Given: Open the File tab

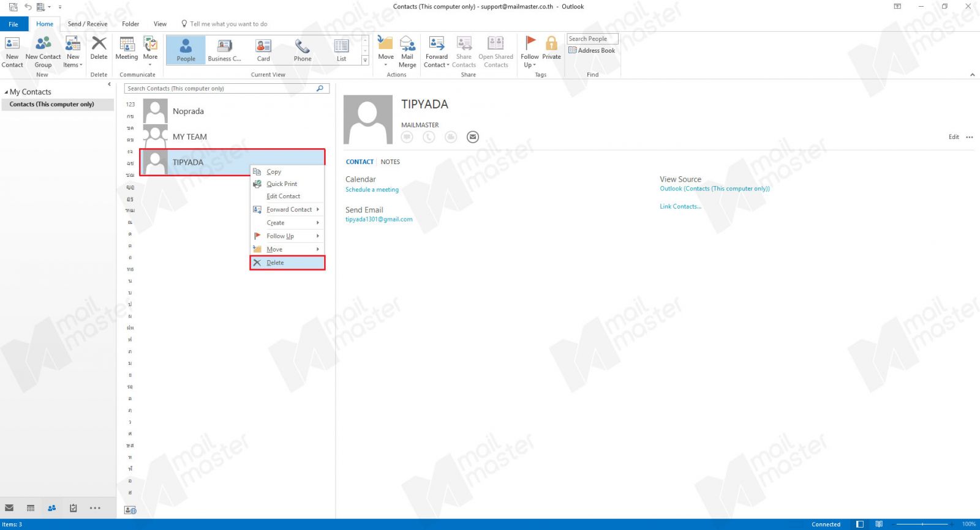Looking at the screenshot, I should pos(13,24).
